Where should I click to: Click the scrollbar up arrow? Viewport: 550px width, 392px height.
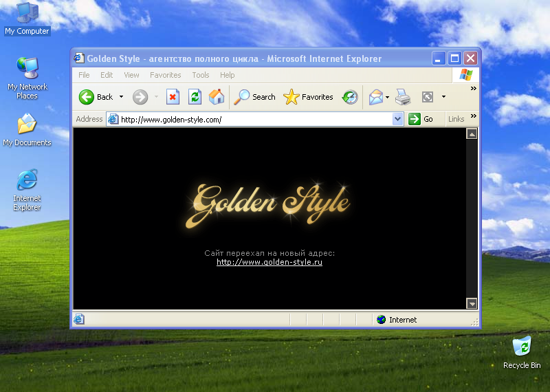click(x=472, y=133)
